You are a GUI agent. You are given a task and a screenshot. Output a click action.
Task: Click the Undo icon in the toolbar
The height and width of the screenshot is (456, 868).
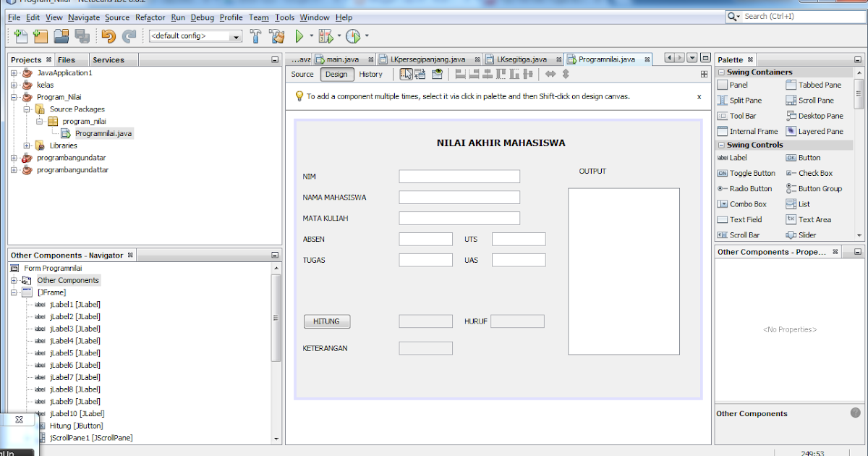pyautogui.click(x=108, y=35)
